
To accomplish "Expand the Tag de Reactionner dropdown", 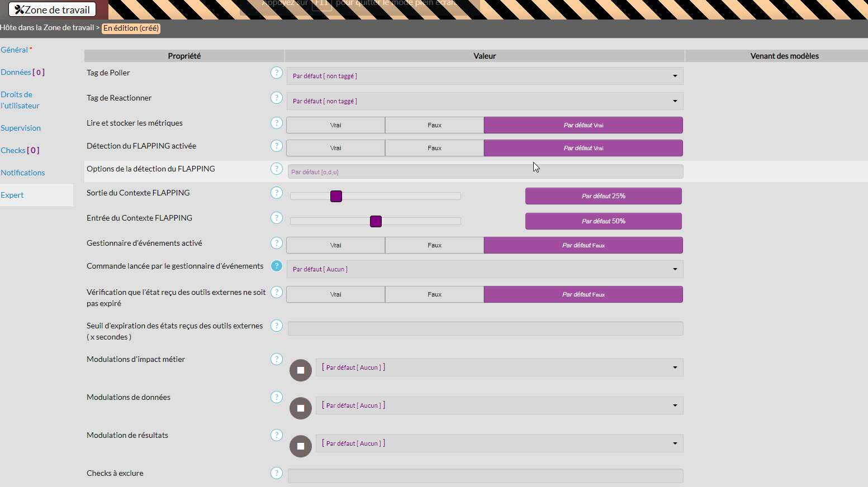I will coord(485,101).
